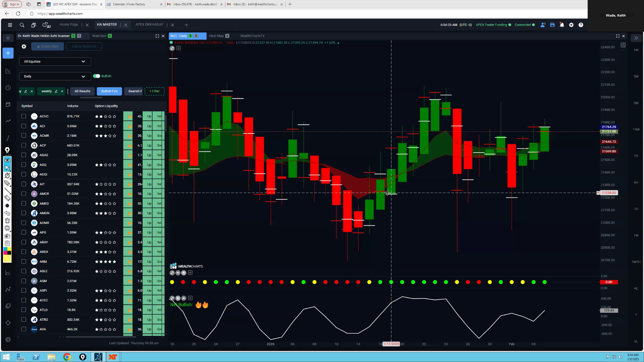The width and height of the screenshot is (644, 362).
Task: Click the clock history sidebar icon
Action: click(x=8, y=88)
